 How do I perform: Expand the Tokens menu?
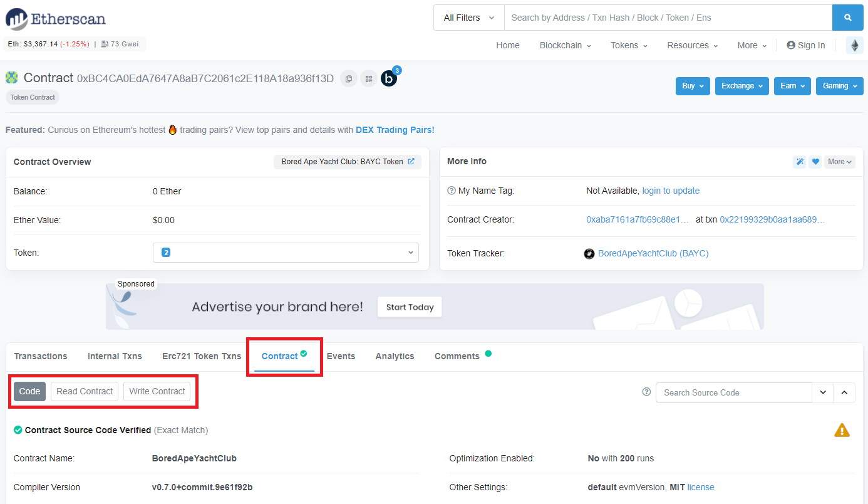[629, 45]
